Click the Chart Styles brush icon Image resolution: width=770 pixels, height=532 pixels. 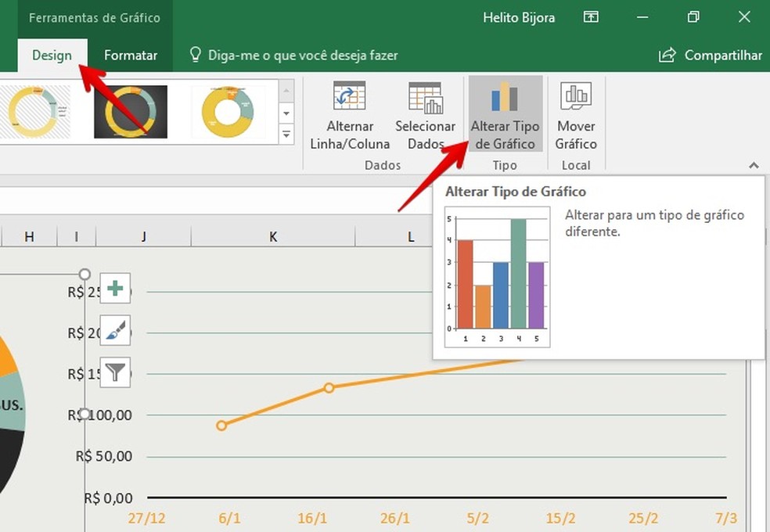pyautogui.click(x=114, y=331)
